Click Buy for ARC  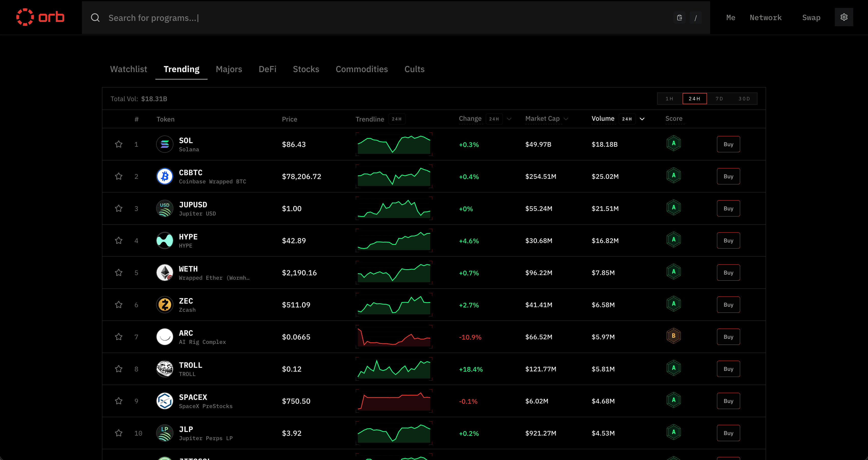(x=728, y=337)
